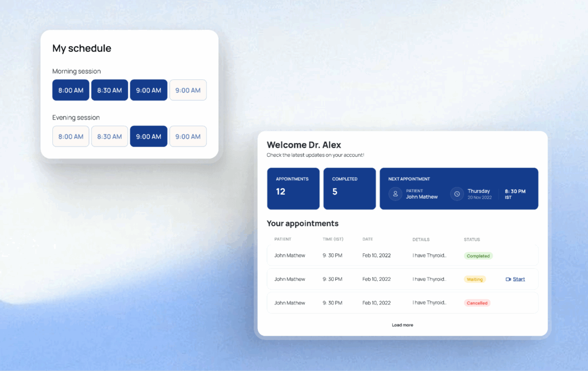Click the Cancelled status badge

tap(477, 303)
